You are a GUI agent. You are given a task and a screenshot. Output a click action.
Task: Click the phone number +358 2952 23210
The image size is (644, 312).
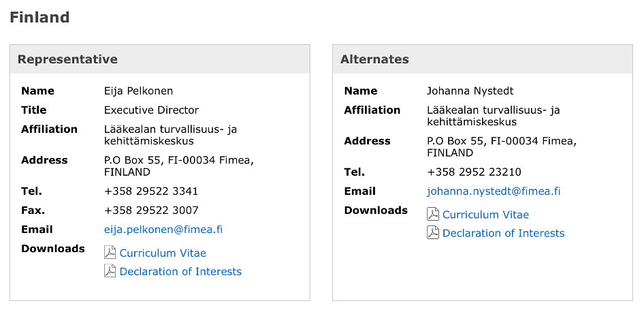click(474, 172)
